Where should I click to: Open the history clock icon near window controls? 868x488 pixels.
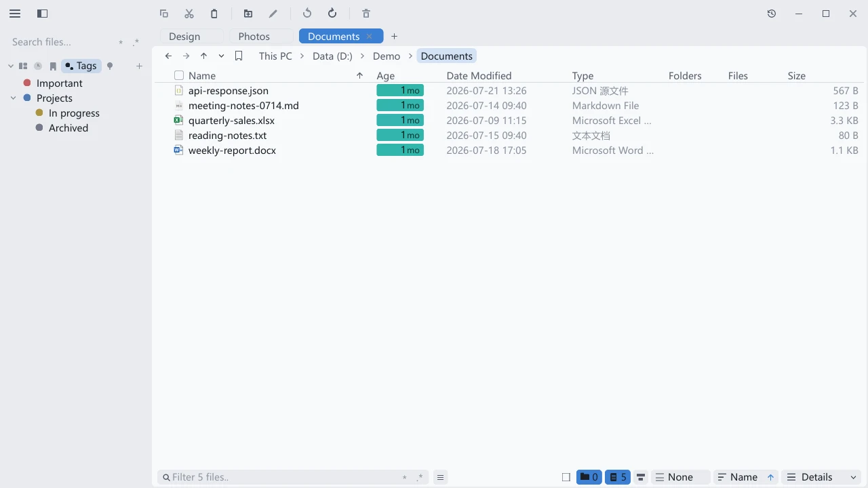(x=772, y=14)
